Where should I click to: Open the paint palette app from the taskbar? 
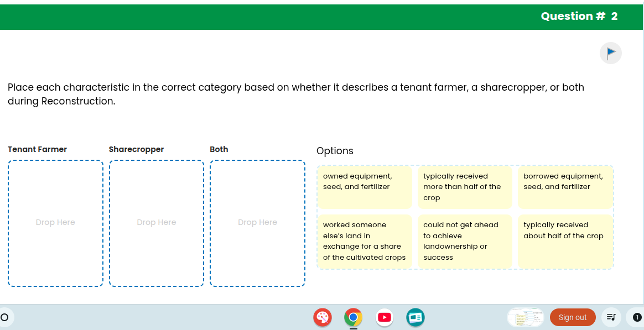[x=323, y=317]
